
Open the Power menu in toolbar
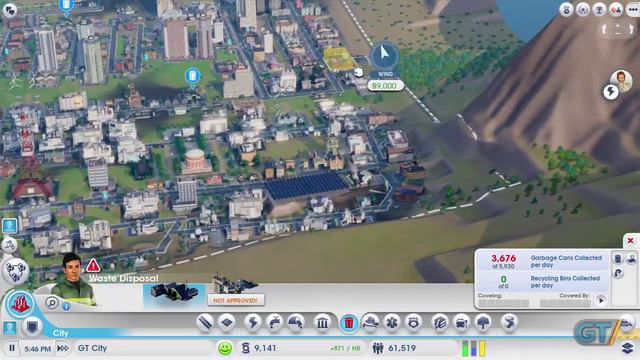pyautogui.click(x=253, y=323)
